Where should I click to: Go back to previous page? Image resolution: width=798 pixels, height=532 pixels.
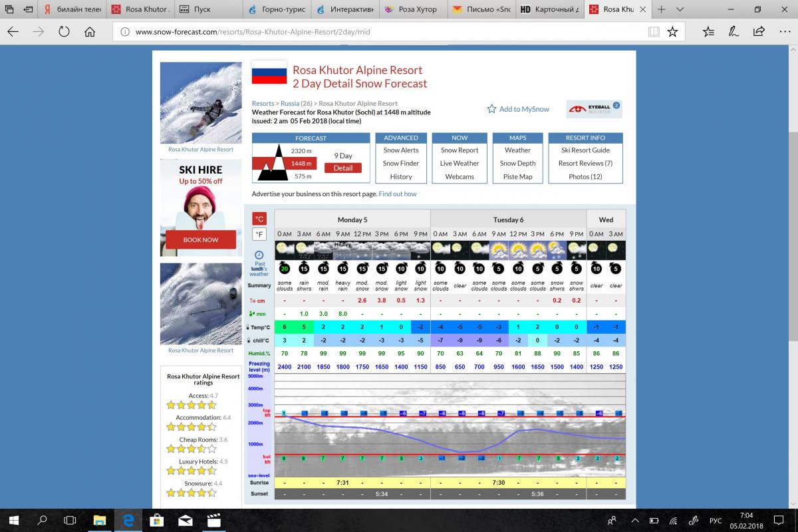pos(14,31)
